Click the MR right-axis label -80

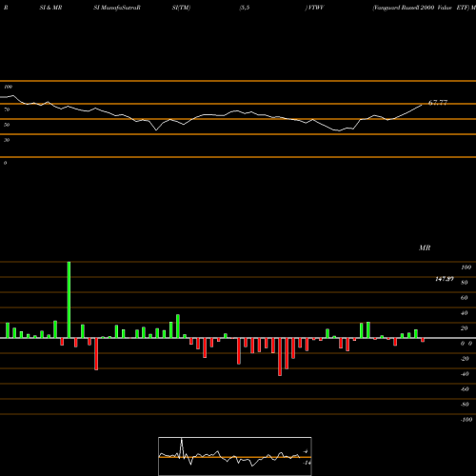pos(465,405)
